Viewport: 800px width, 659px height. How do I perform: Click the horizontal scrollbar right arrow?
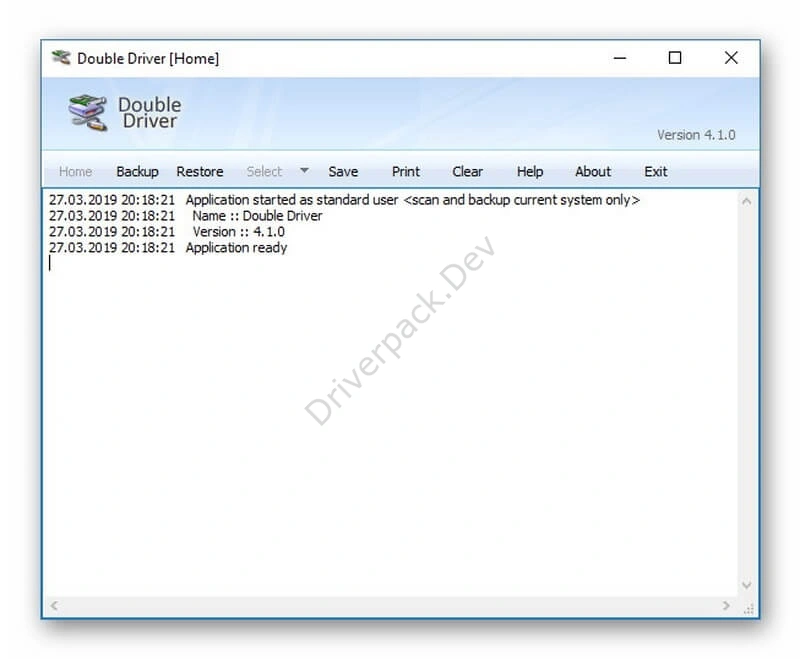(726, 605)
